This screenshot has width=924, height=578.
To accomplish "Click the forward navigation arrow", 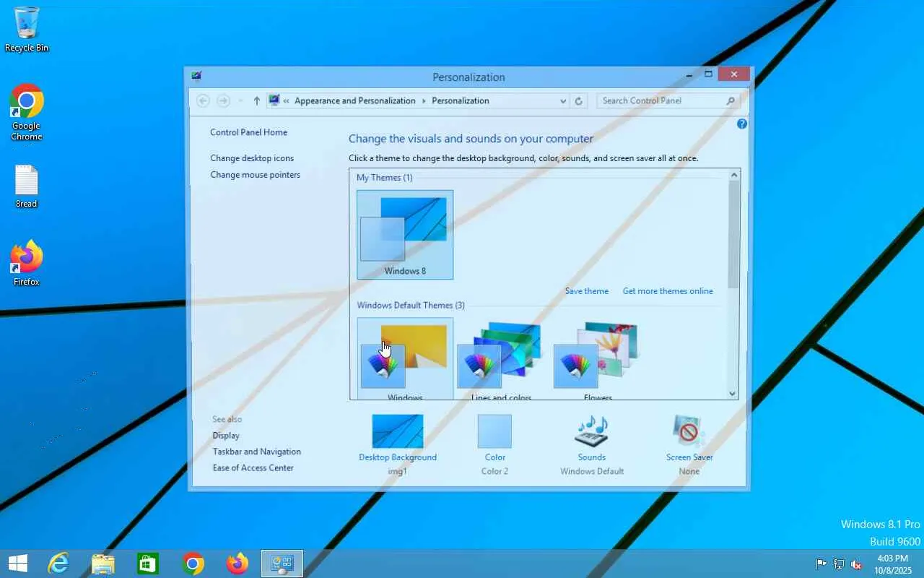I will tap(223, 101).
